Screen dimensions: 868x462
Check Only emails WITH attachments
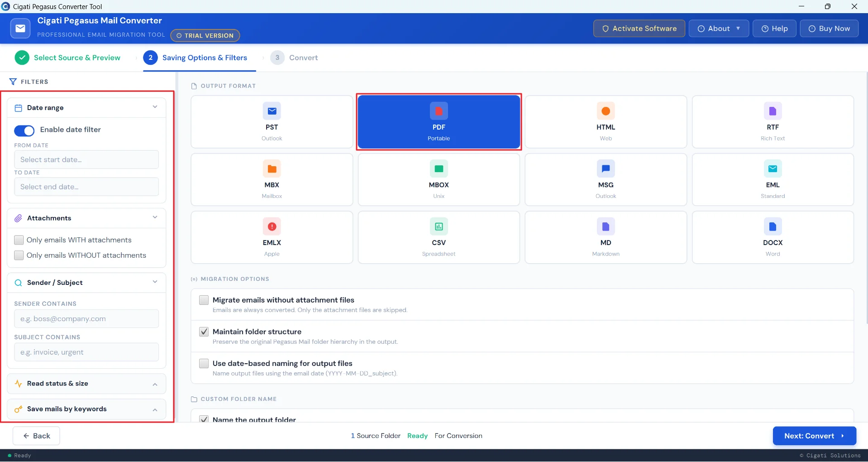pos(19,240)
